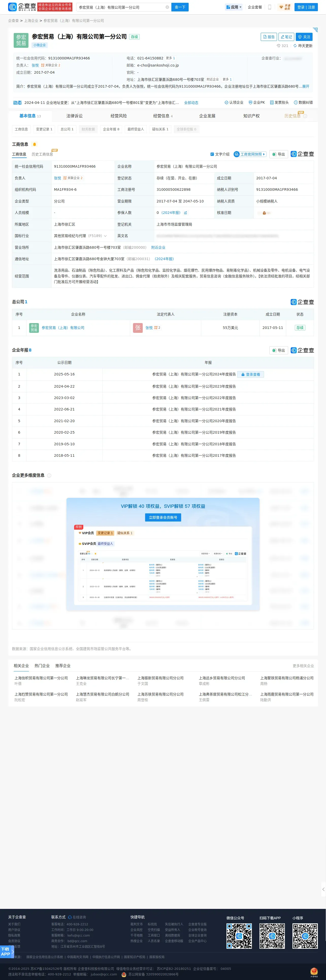
Task: Click 发票抬头 icon link
Action: pyautogui.click(x=279, y=102)
